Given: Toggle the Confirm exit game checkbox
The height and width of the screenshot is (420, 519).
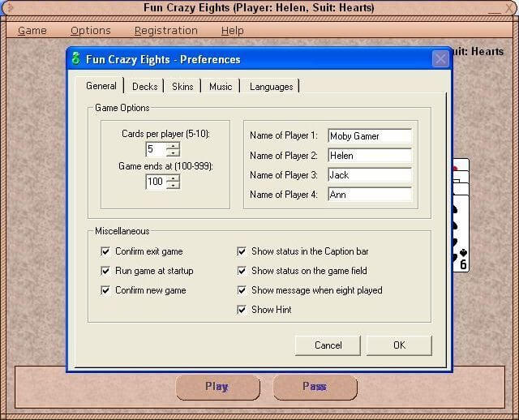Looking at the screenshot, I should (105, 251).
